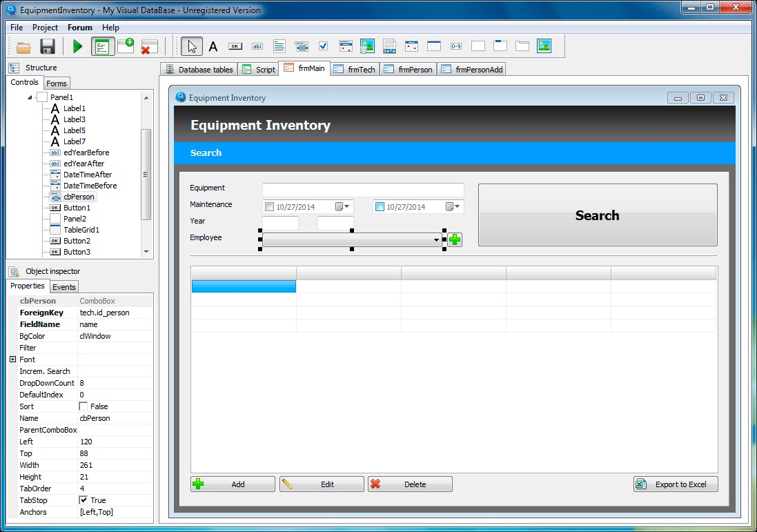The image size is (757, 532).
Task: Open the Employee combo box dropdown
Action: coord(436,240)
